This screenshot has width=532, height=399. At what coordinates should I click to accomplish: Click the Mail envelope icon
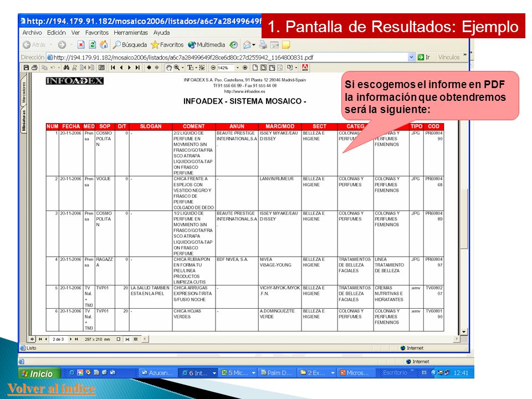point(247,45)
